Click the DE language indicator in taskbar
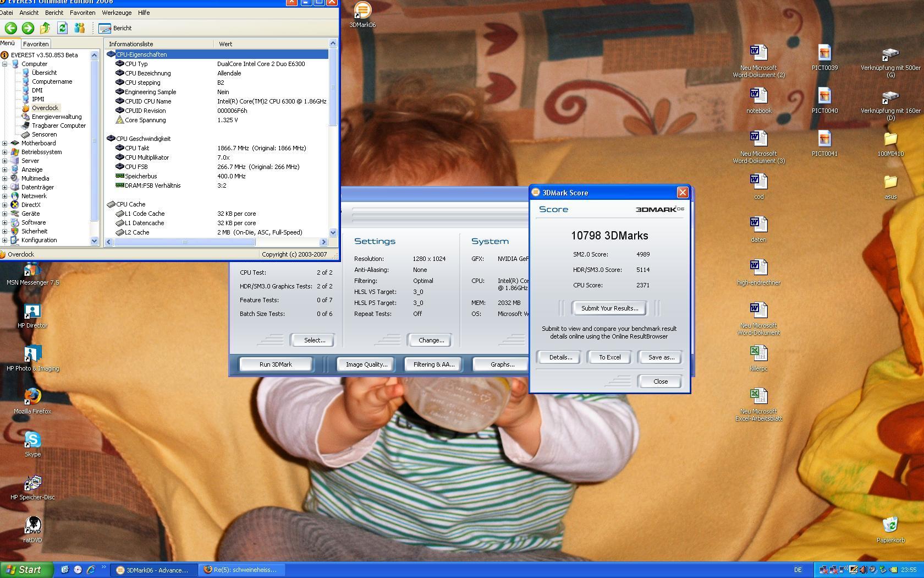The image size is (924, 578). (798, 570)
